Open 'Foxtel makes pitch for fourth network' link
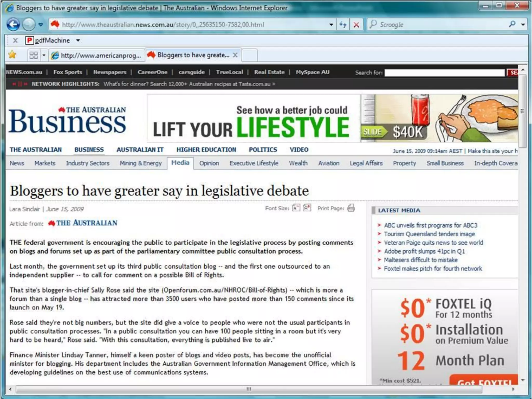 coord(433,269)
